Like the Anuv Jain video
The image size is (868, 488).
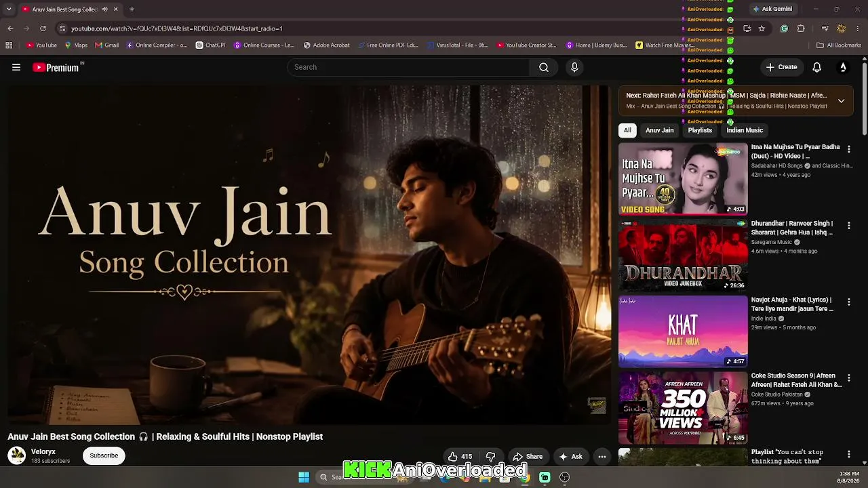(x=460, y=457)
